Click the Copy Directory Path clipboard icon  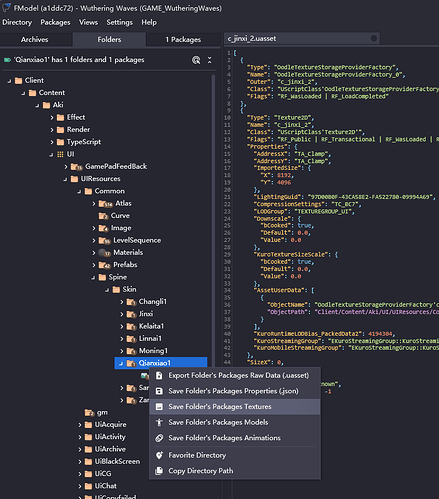[159, 471]
